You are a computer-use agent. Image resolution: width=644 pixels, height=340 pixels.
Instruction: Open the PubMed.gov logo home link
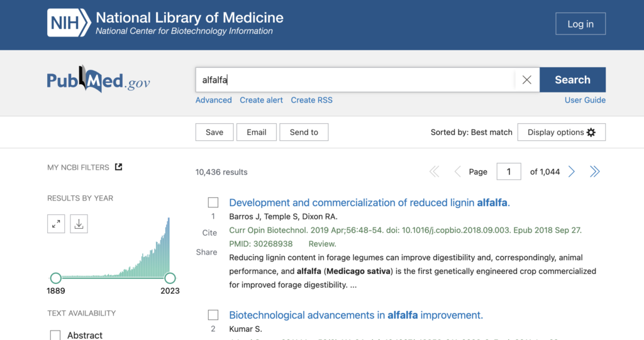point(99,80)
